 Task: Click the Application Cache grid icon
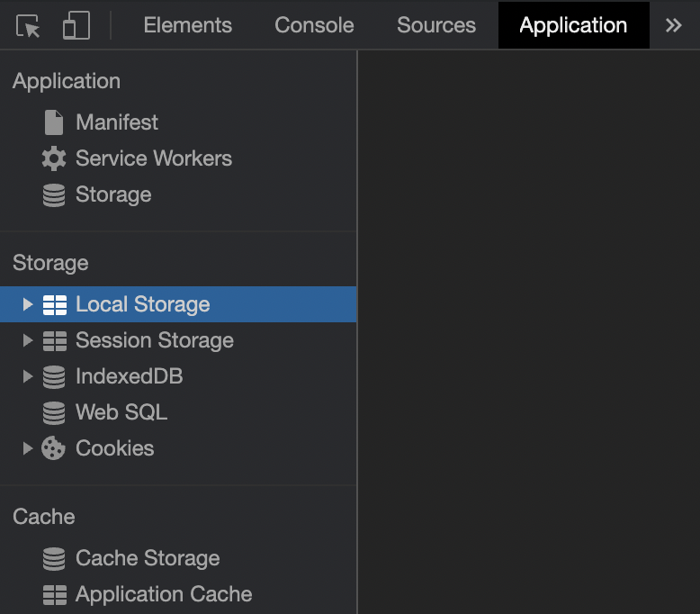(55, 594)
